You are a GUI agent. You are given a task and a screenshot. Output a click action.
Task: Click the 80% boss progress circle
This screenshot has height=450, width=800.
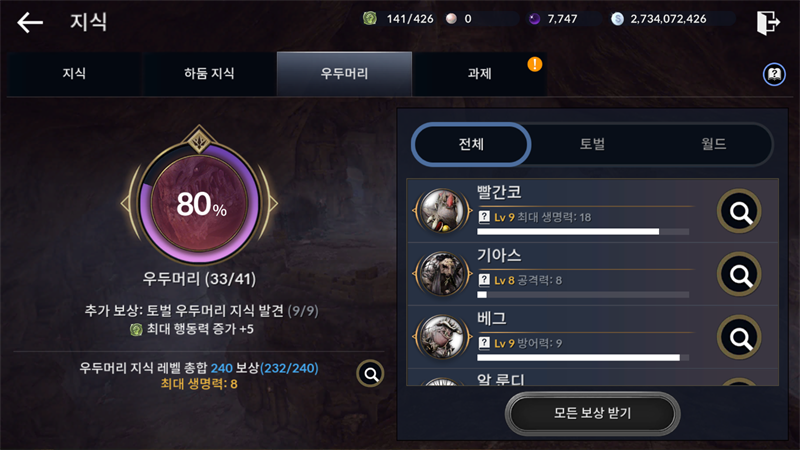199,203
